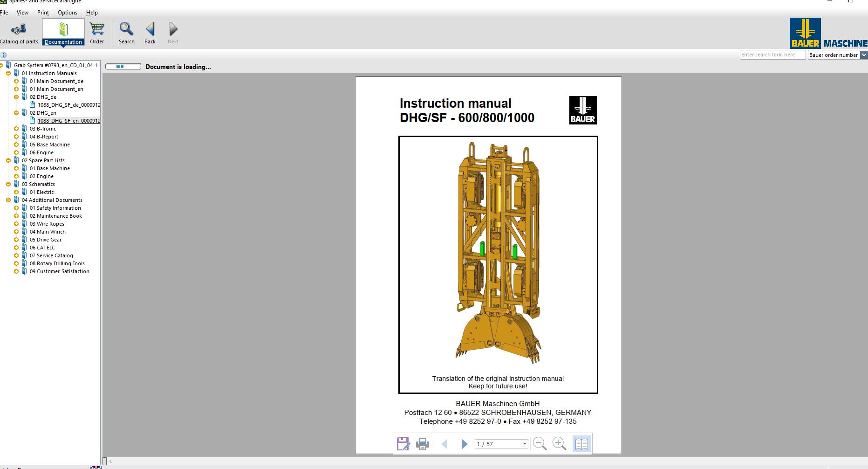Open the Order shopping cart
The width and height of the screenshot is (868, 469).
coord(97,34)
